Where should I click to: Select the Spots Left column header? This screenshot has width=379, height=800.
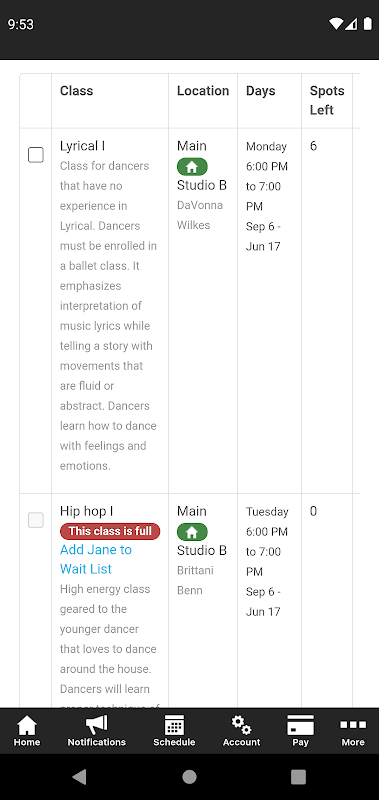[x=327, y=100]
